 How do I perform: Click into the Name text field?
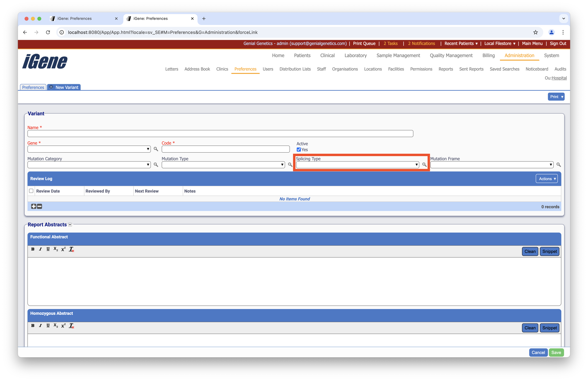220,134
